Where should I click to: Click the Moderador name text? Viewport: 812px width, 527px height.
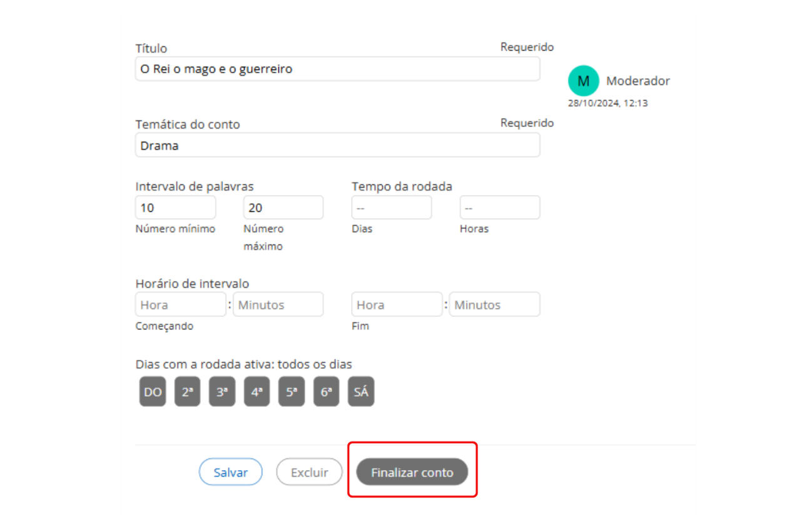(638, 81)
